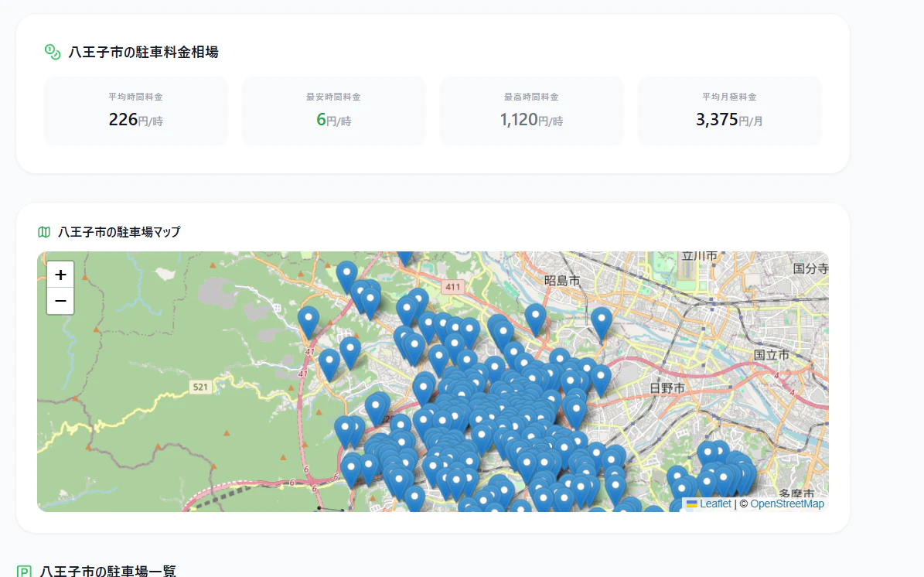Image resolution: width=924 pixels, height=577 pixels.
Task: Click the 昭島市 label on the map
Action: (x=562, y=281)
